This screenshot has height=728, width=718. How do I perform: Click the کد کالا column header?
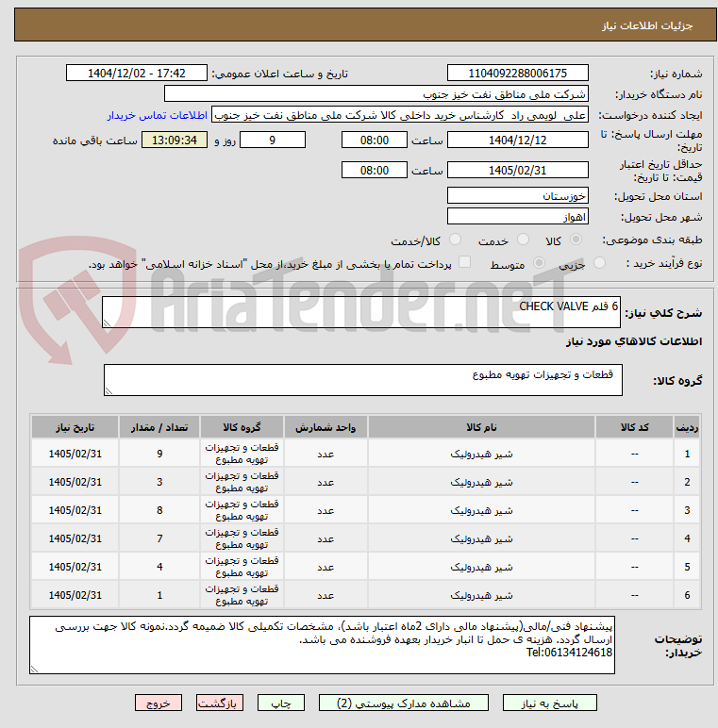pyautogui.click(x=634, y=426)
